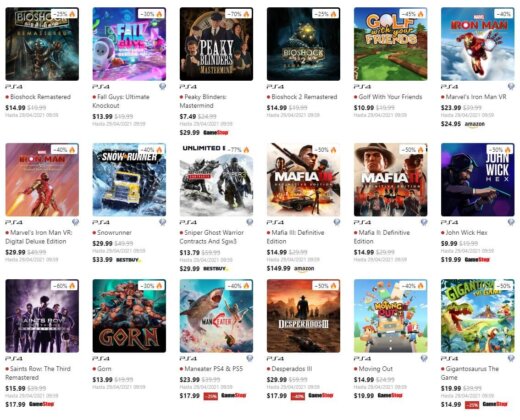Open the Gigantosaurus The Game title link
520x420 pixels.
[x=470, y=373]
